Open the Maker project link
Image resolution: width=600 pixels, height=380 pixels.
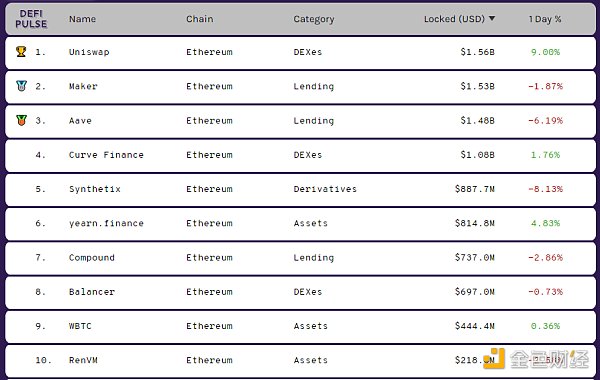point(83,86)
